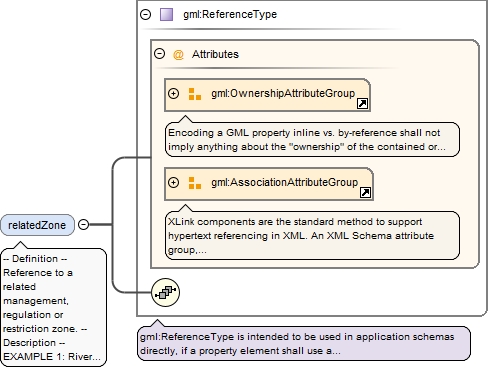The image size is (489, 370).
Task: Click the 'XLink components' annotation text
Action: coord(312,236)
